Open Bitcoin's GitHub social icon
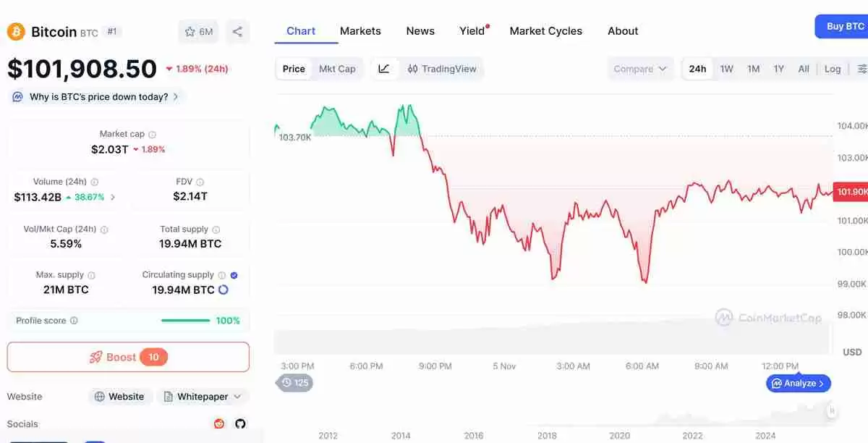 (239, 423)
